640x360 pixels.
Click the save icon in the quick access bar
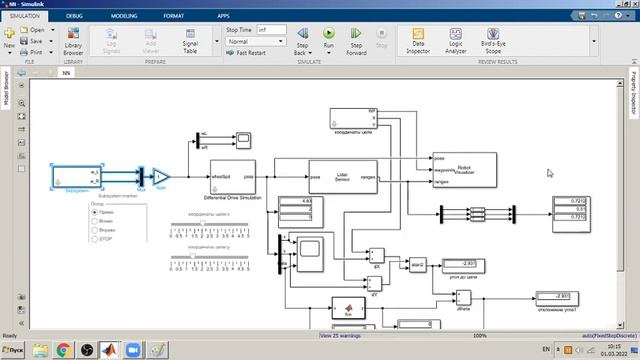(x=582, y=16)
